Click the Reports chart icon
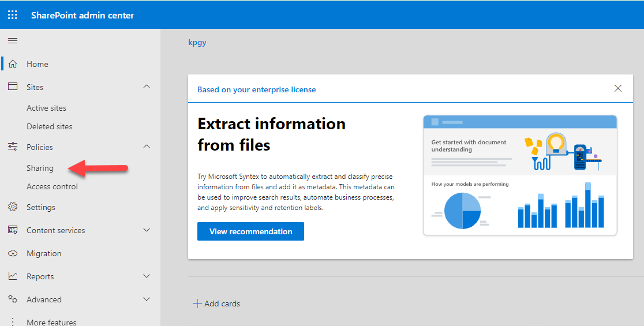 13,276
